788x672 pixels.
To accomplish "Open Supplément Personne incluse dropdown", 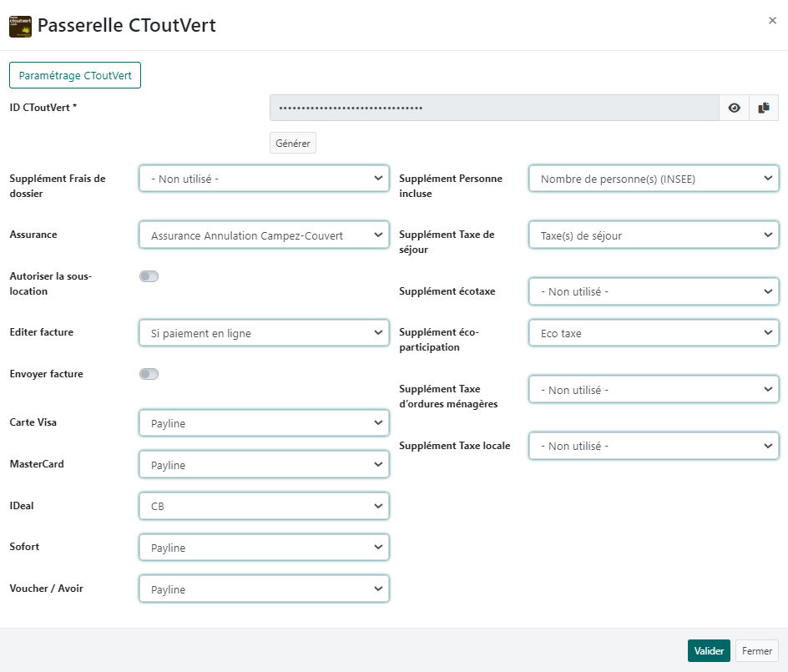I will 653,179.
